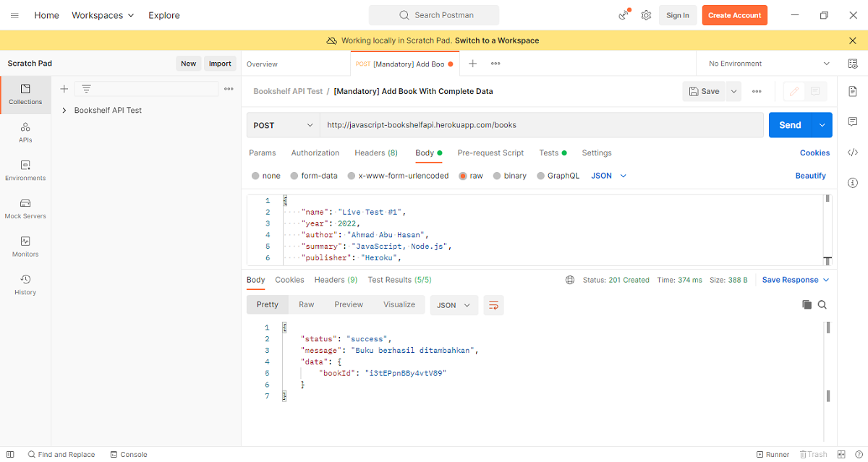Open the Test Results tab
The image size is (868, 462).
(399, 280)
